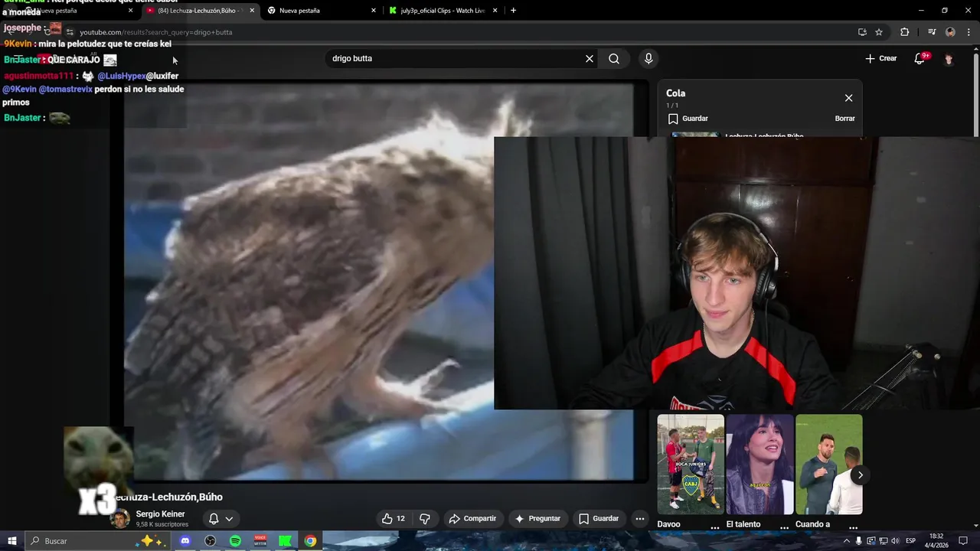Show hidden system tray icons chevron
Screen dimensions: 980x551
click(846, 541)
